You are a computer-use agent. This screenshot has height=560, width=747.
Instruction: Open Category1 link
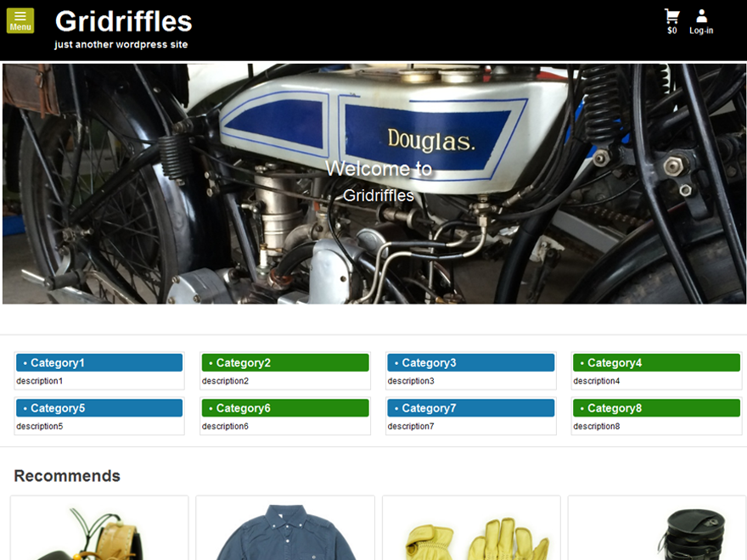point(99,362)
